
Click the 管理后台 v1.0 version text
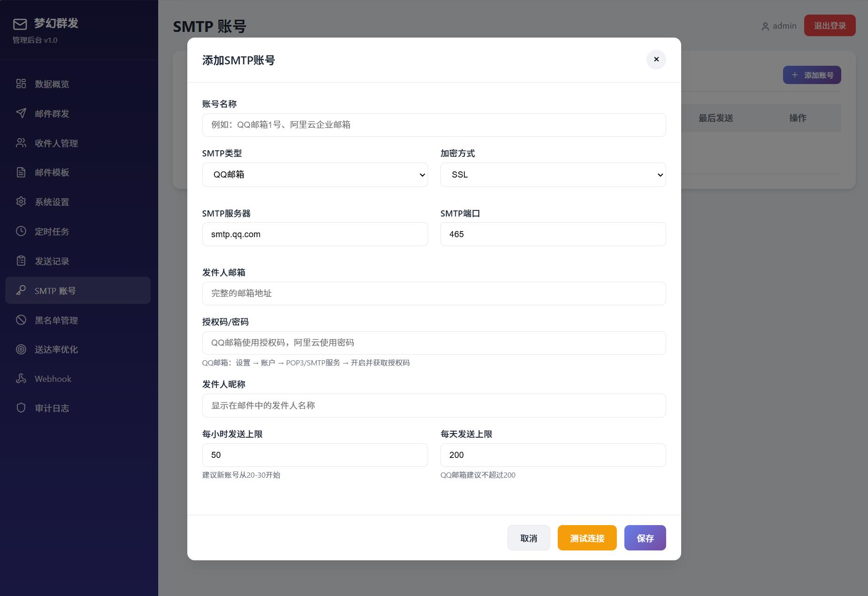coord(35,40)
